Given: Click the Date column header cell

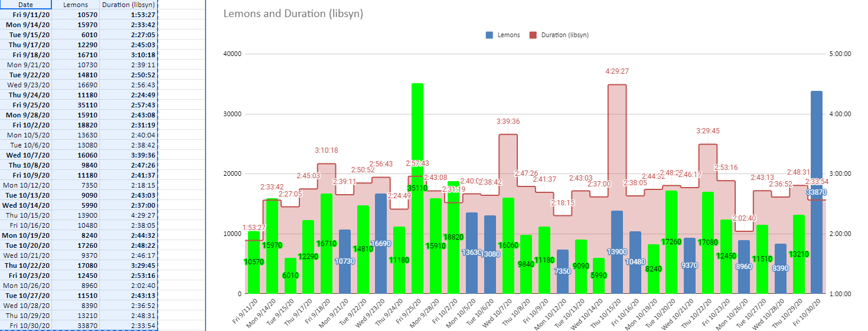Looking at the screenshot, I should [x=26, y=4].
